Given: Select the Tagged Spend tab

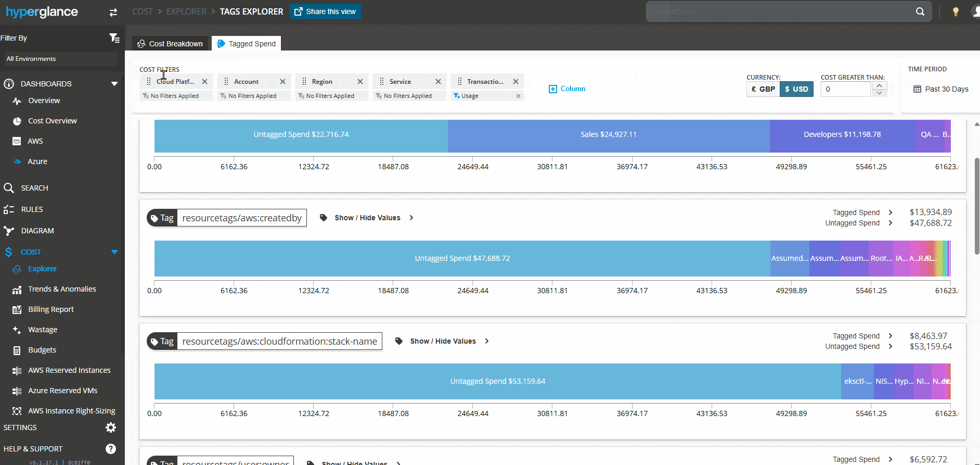Looking at the screenshot, I should tap(247, 44).
